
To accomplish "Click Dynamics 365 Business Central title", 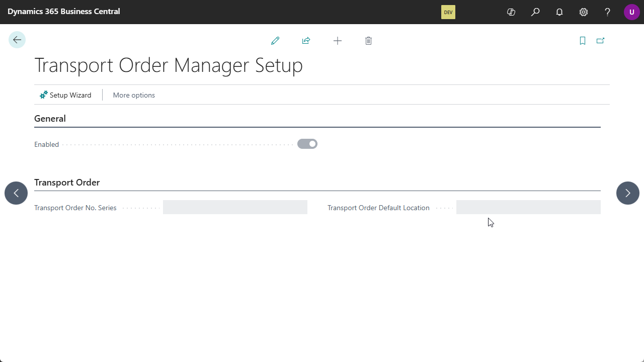I will (x=64, y=11).
